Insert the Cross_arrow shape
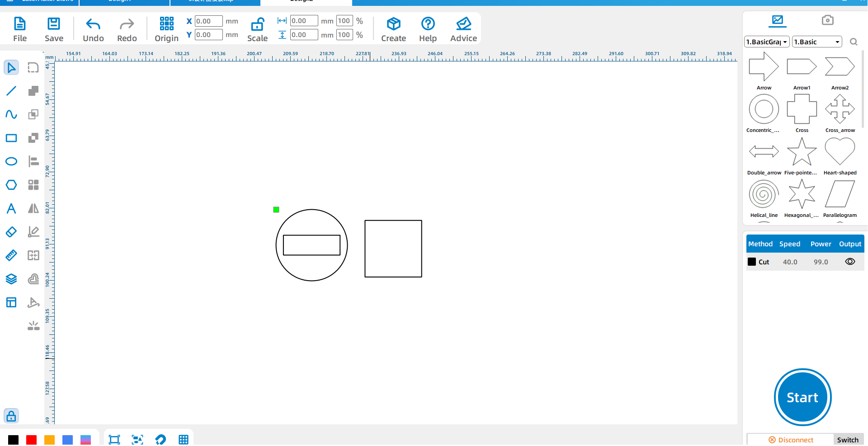This screenshot has height=446, width=868. (x=840, y=109)
